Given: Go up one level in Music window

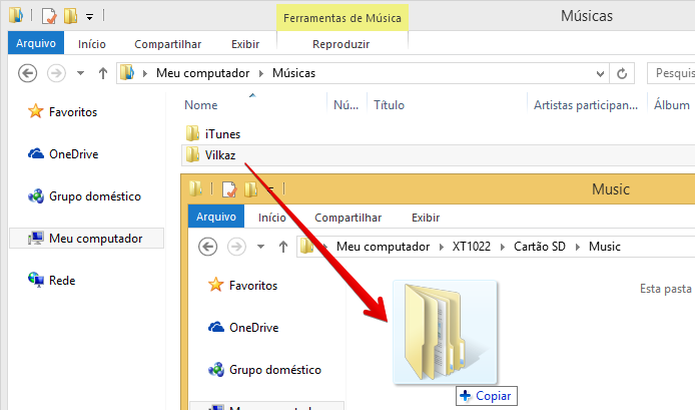Looking at the screenshot, I should [283, 246].
